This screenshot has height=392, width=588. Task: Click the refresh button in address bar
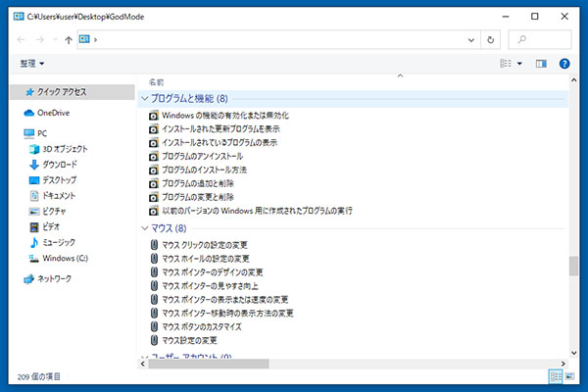tap(491, 40)
